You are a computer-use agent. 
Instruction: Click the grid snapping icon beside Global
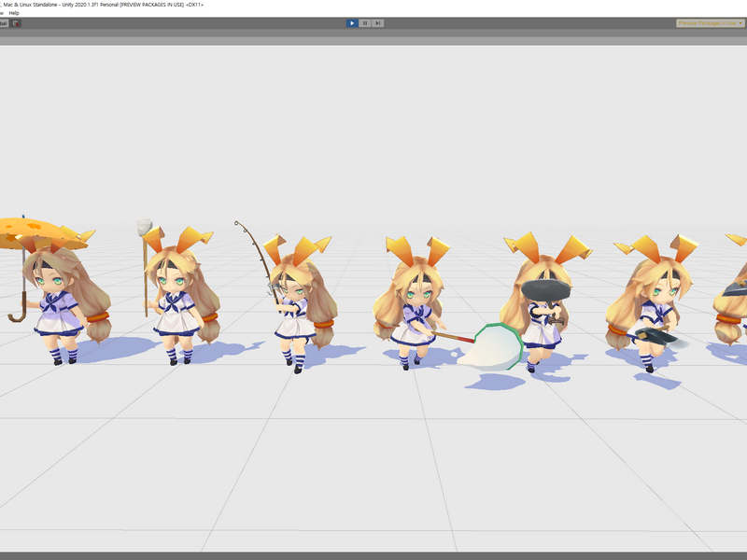(x=16, y=22)
